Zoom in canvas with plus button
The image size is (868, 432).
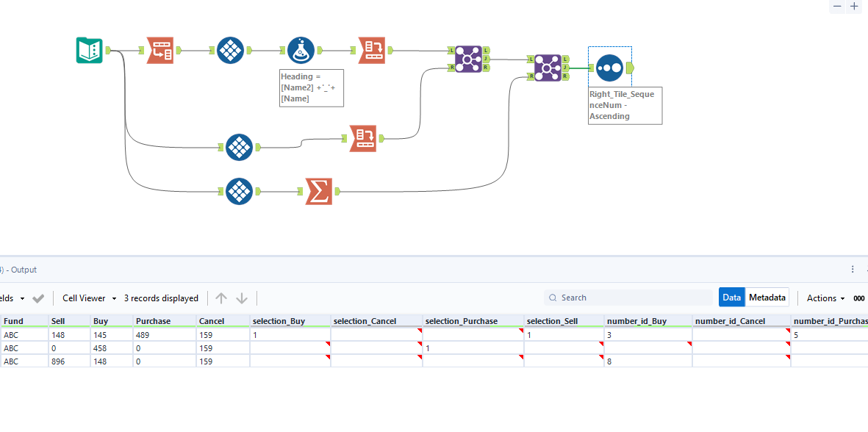click(x=853, y=6)
